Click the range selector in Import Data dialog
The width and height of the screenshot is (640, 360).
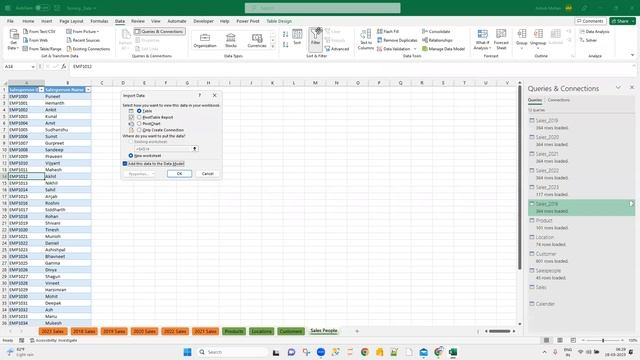[x=195, y=149]
